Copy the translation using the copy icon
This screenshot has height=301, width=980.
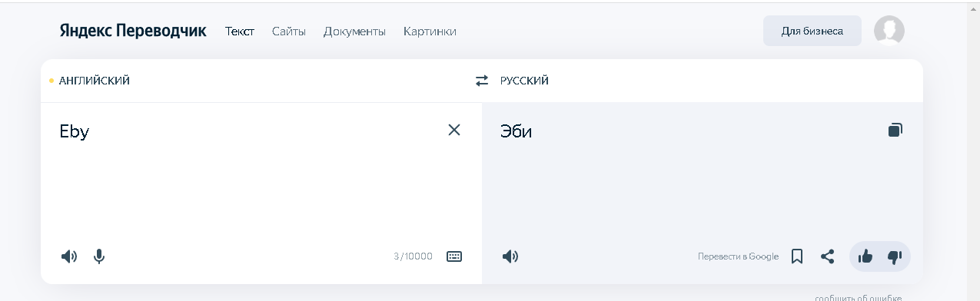coord(895,130)
